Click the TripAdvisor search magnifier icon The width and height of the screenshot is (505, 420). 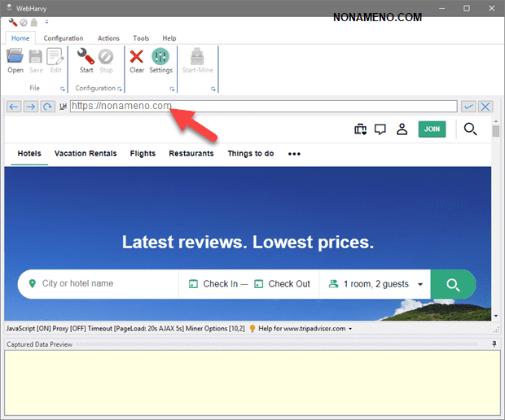tap(470, 129)
